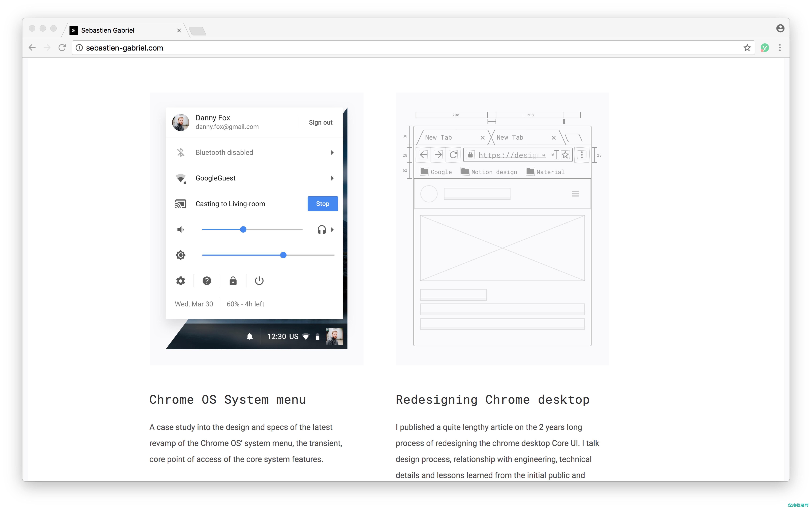Click the cast icon next to Casting to Living-room
This screenshot has width=812, height=508.
tap(181, 204)
